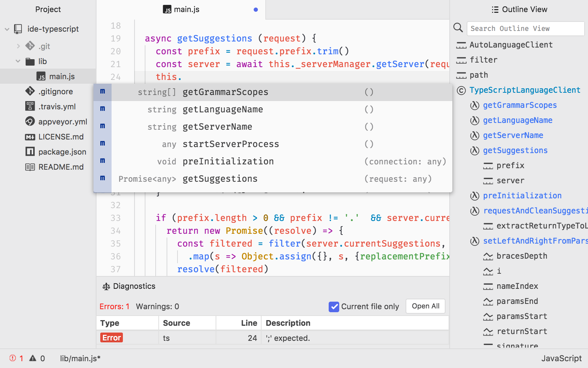The width and height of the screenshot is (588, 368).
Task: Select getServerName from the autocomplete popup
Action: click(217, 127)
